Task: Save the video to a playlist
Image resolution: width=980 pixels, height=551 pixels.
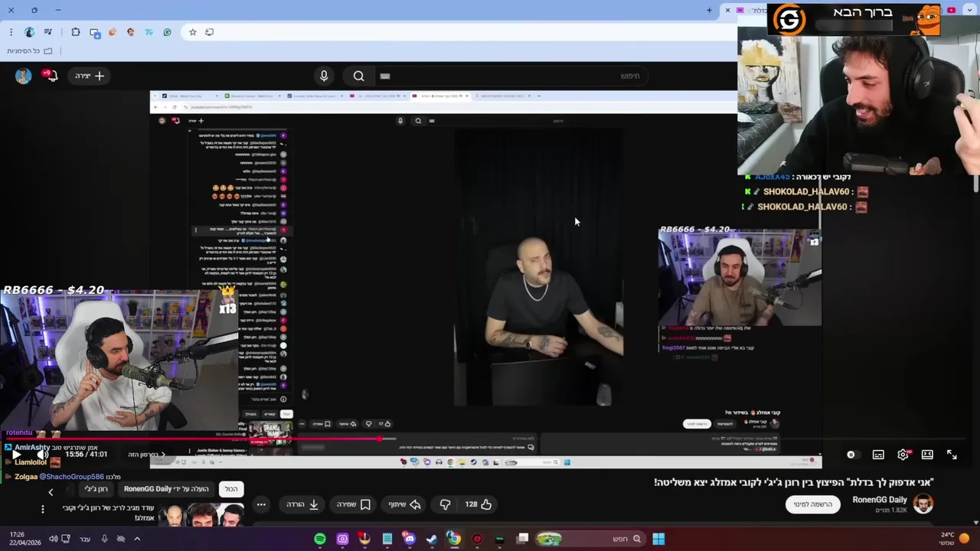Action: point(354,504)
